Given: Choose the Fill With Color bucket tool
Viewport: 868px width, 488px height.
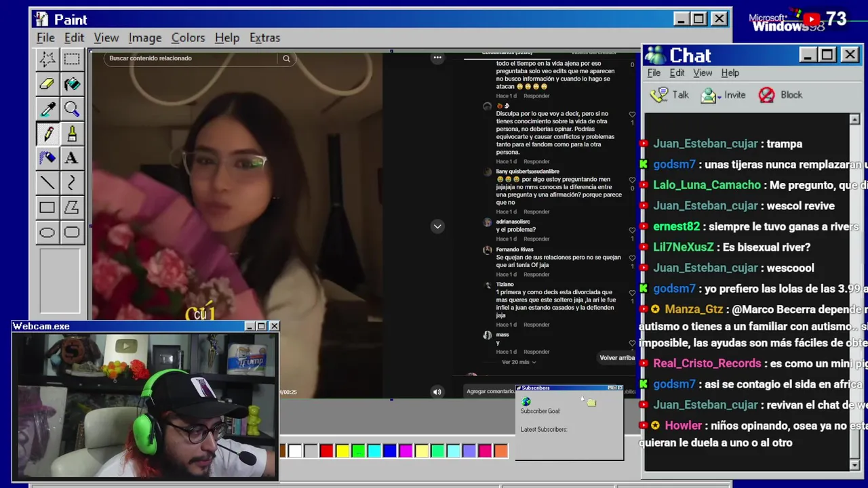Looking at the screenshot, I should pos(71,84).
